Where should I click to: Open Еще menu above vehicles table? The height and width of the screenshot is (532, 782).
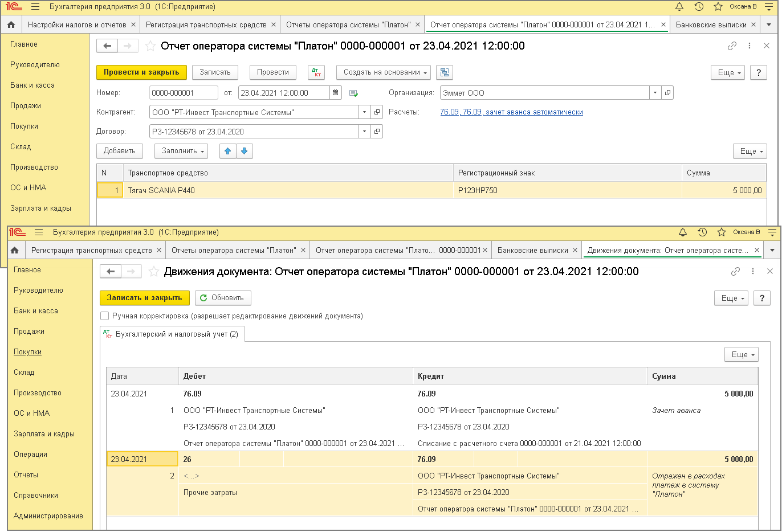click(750, 151)
